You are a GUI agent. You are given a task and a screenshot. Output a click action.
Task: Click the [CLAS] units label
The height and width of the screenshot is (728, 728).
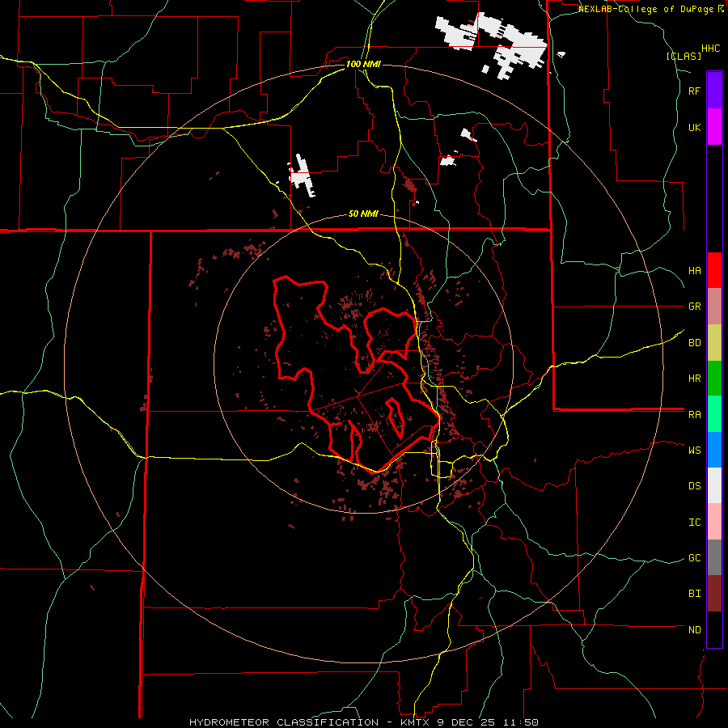[x=684, y=56]
